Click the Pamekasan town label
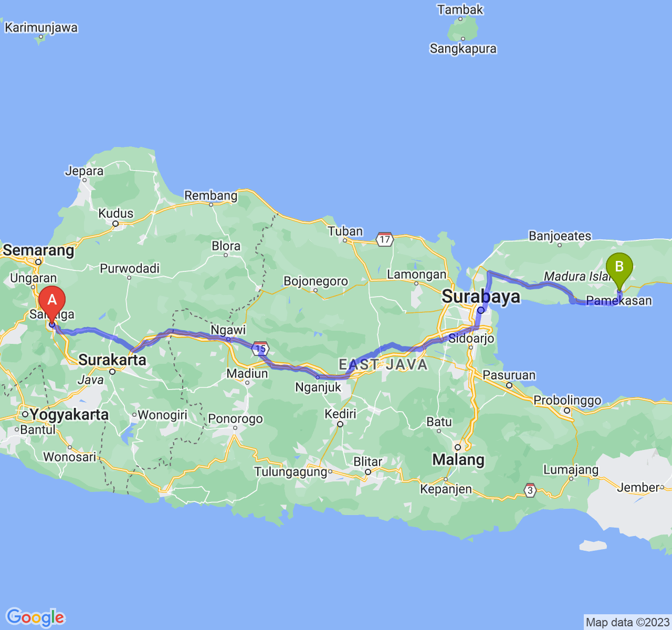 619,301
